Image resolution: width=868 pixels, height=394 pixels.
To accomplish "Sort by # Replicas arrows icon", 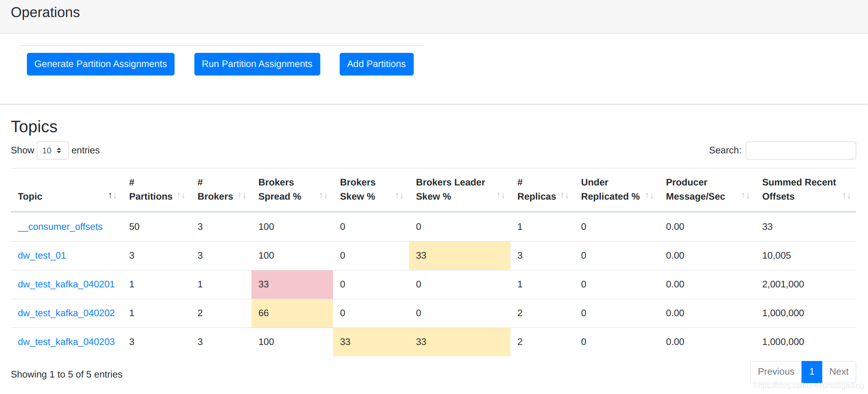I will point(565,196).
